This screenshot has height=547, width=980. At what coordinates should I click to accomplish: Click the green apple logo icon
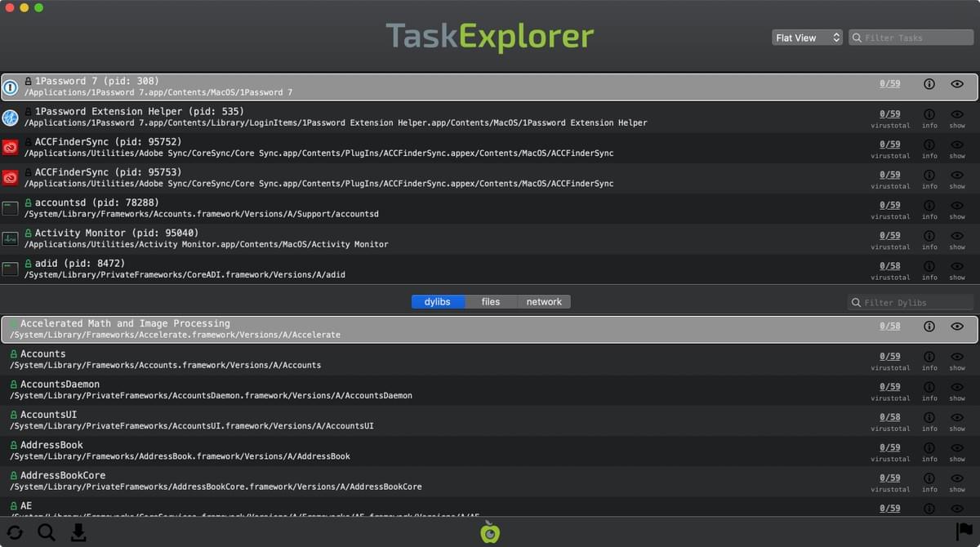pos(490,532)
